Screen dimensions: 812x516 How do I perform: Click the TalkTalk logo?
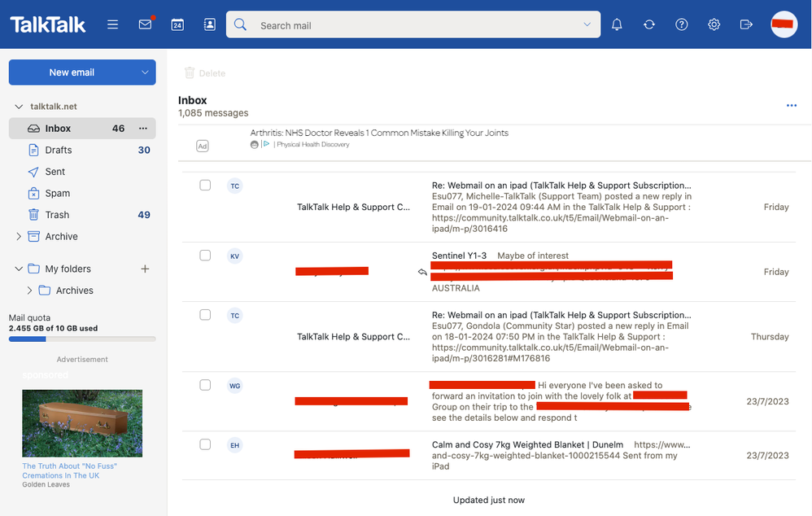coord(48,24)
